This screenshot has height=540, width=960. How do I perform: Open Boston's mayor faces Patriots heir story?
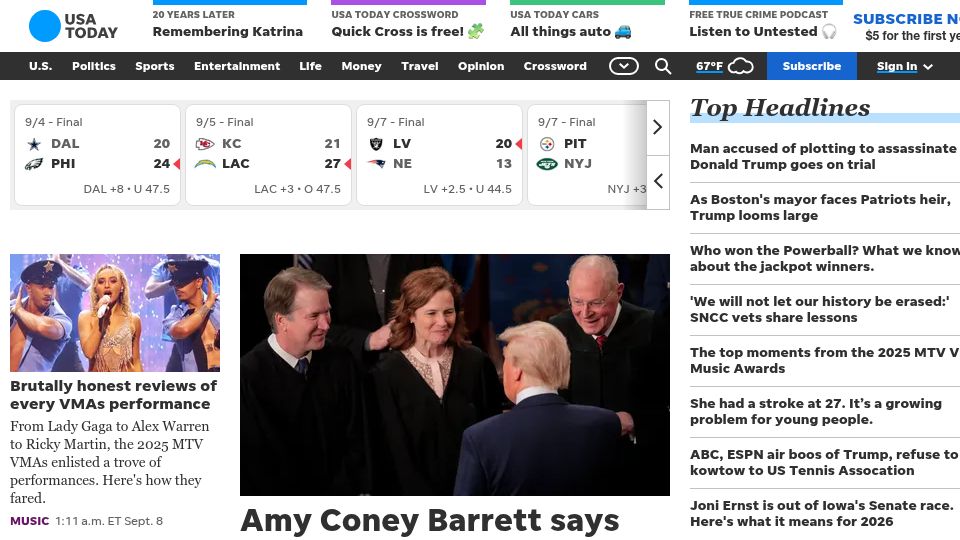coord(820,208)
